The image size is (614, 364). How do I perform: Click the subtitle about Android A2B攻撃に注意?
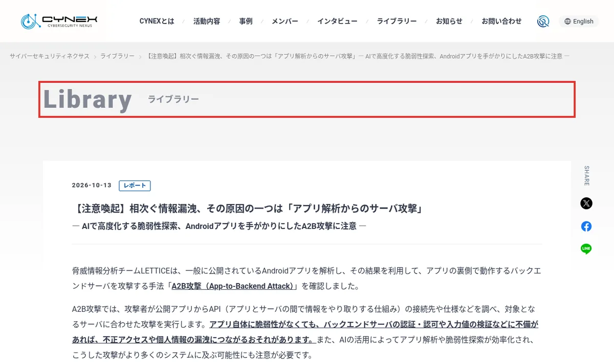[x=219, y=226]
